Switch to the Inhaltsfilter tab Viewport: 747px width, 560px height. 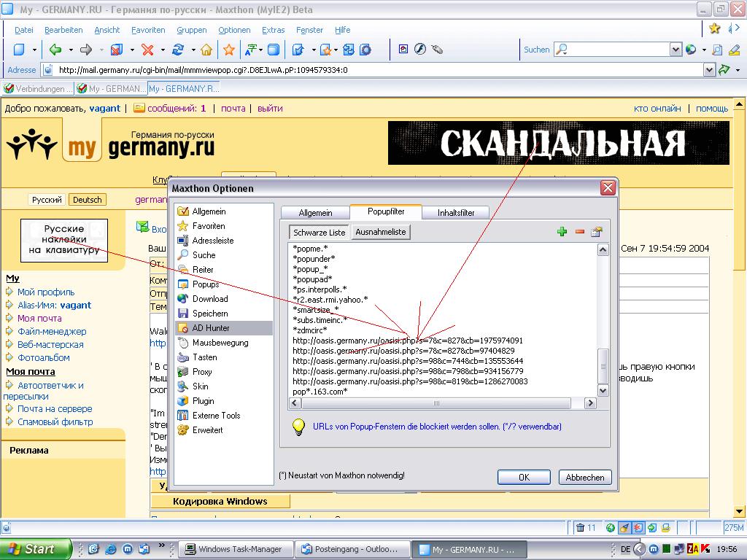(456, 213)
